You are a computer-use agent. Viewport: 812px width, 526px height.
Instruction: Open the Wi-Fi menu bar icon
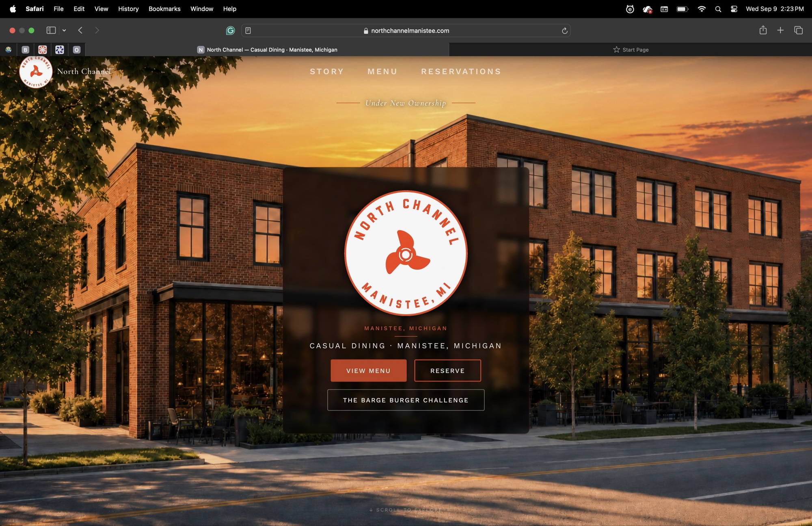tap(701, 9)
